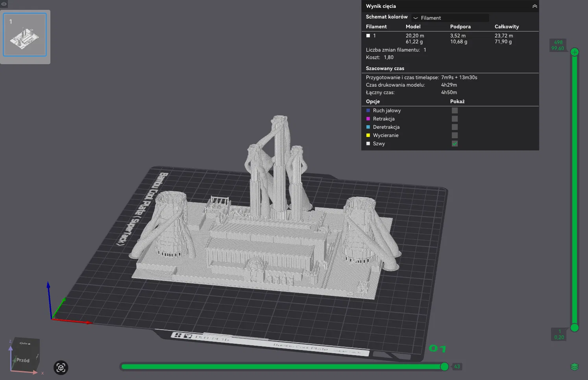
Task: Toggle the Deretrakcja checkbox
Action: pyautogui.click(x=455, y=127)
